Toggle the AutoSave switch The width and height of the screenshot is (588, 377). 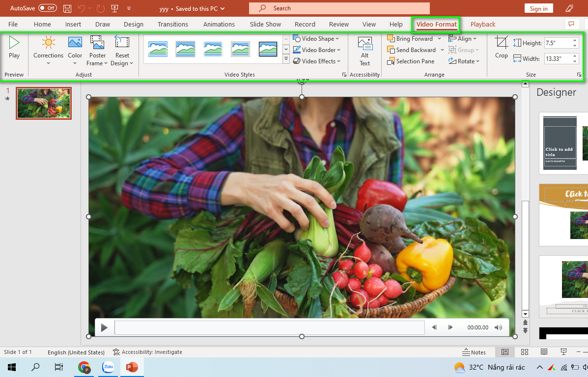pyautogui.click(x=48, y=8)
